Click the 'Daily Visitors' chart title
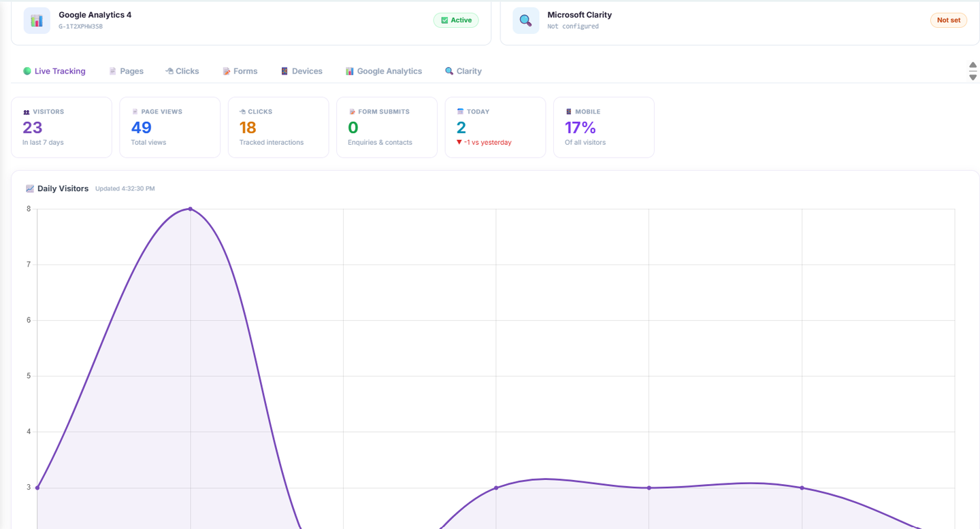The image size is (980, 529). pos(63,188)
